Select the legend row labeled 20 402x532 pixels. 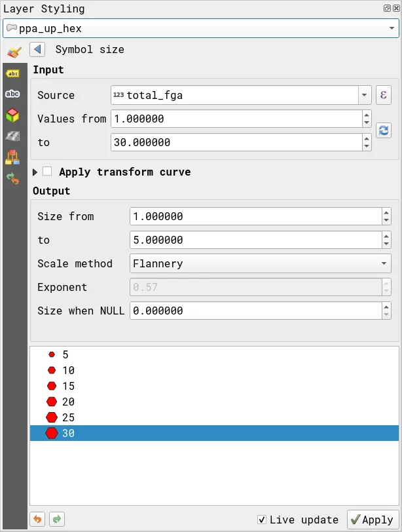(x=214, y=402)
